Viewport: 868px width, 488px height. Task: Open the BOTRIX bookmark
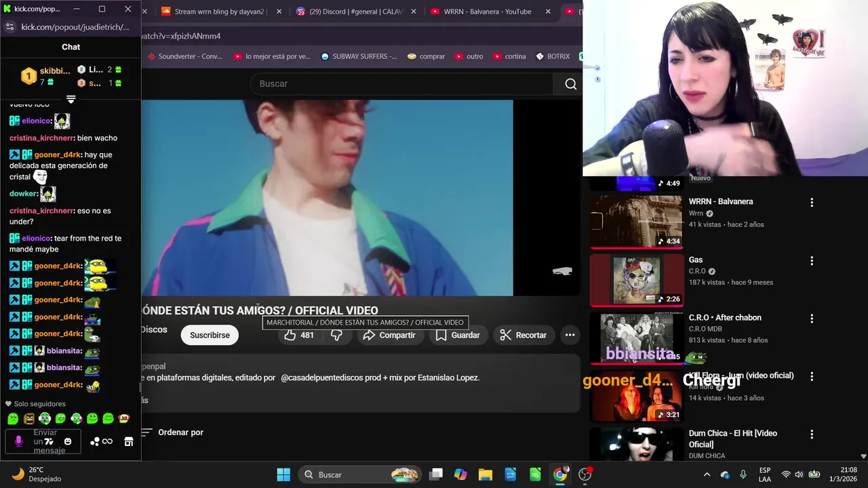tap(553, 56)
